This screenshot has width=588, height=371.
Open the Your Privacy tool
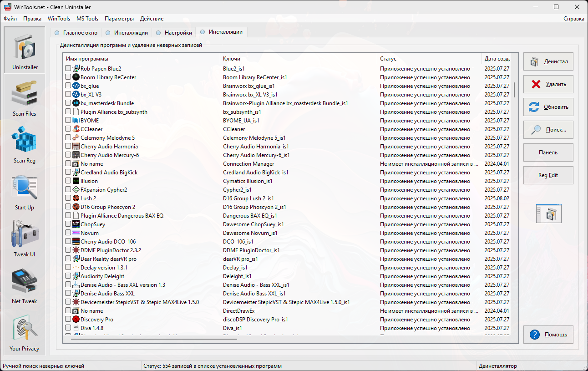25,332
